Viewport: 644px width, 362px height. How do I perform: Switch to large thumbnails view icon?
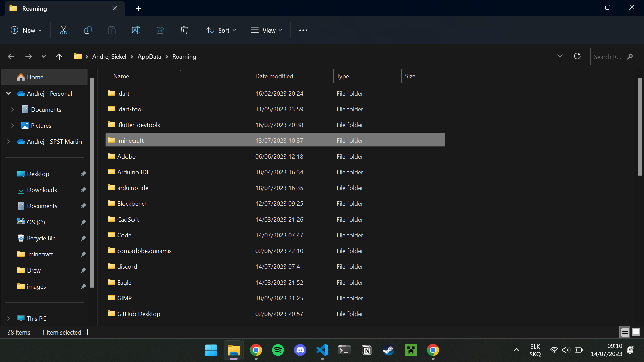[x=636, y=332]
